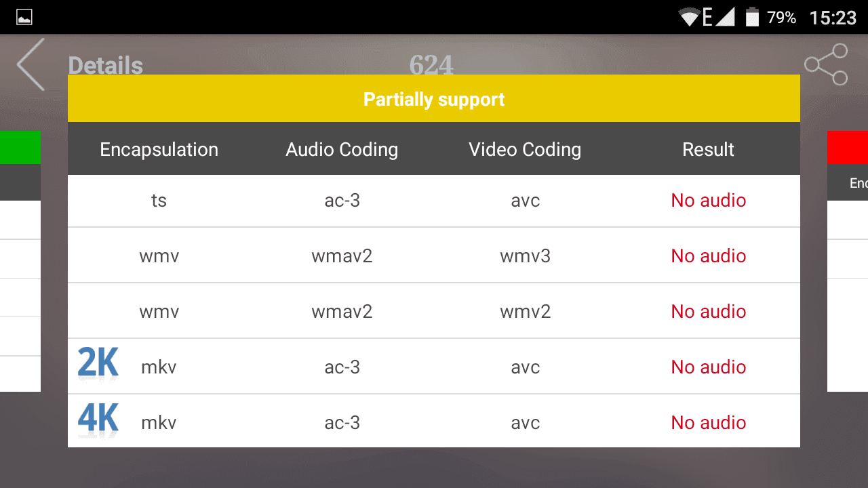Tap the Audio Coding column header
Viewport: 868px width, 488px height.
point(342,150)
